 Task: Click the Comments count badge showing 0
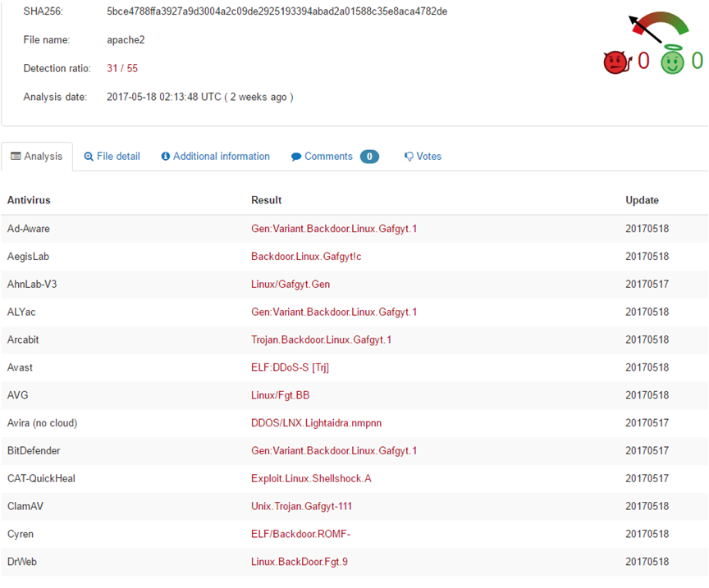tap(369, 157)
